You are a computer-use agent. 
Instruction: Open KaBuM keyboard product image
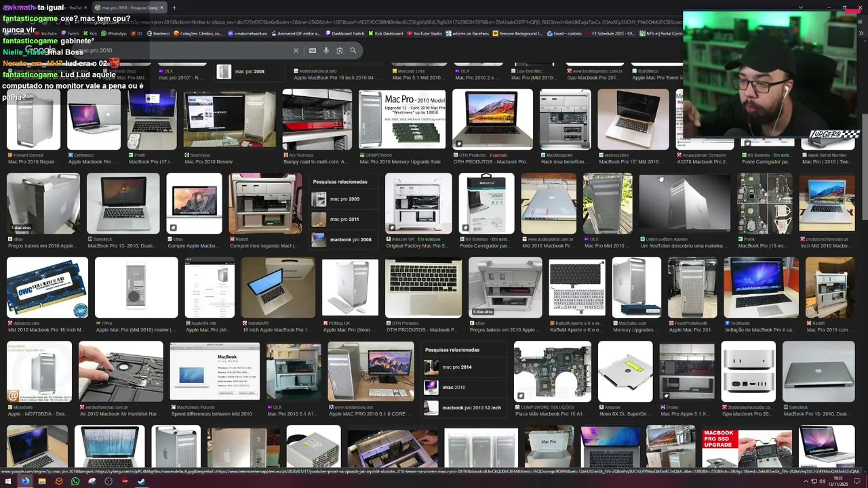577,288
